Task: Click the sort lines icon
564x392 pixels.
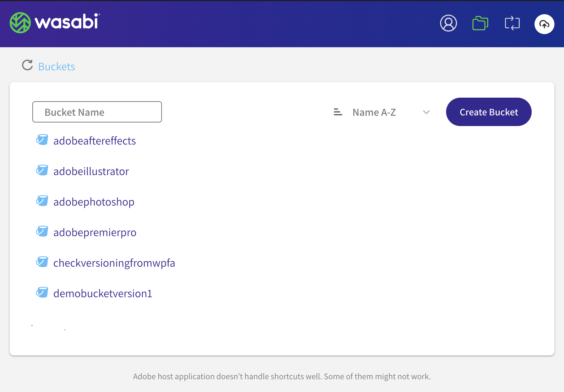Action: [338, 112]
